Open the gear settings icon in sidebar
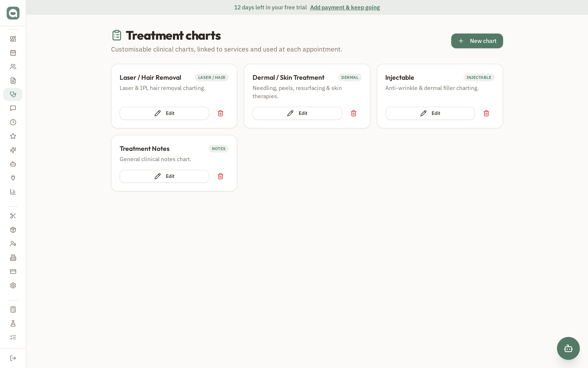 (13, 285)
